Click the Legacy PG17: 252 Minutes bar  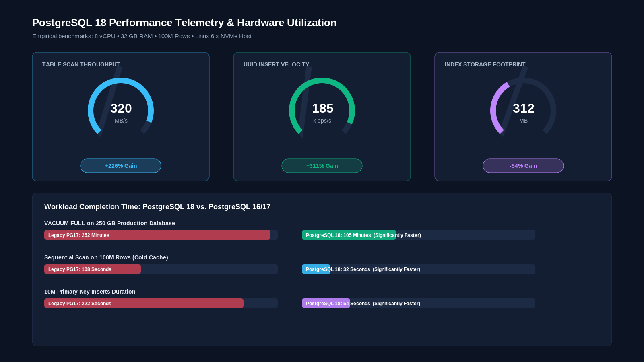click(x=157, y=235)
